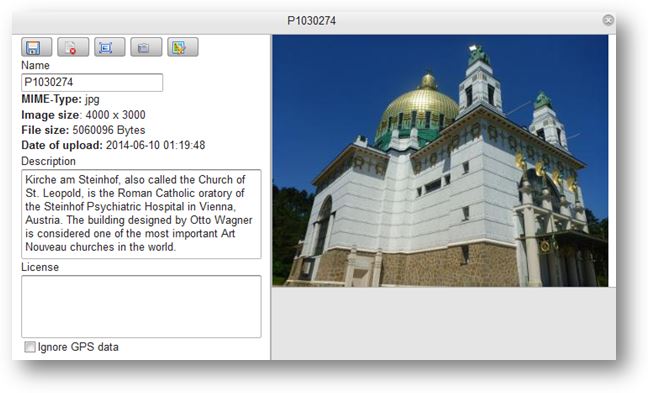Click the Name input field containing P1030274
This screenshot has width=648, height=393.
[x=92, y=82]
